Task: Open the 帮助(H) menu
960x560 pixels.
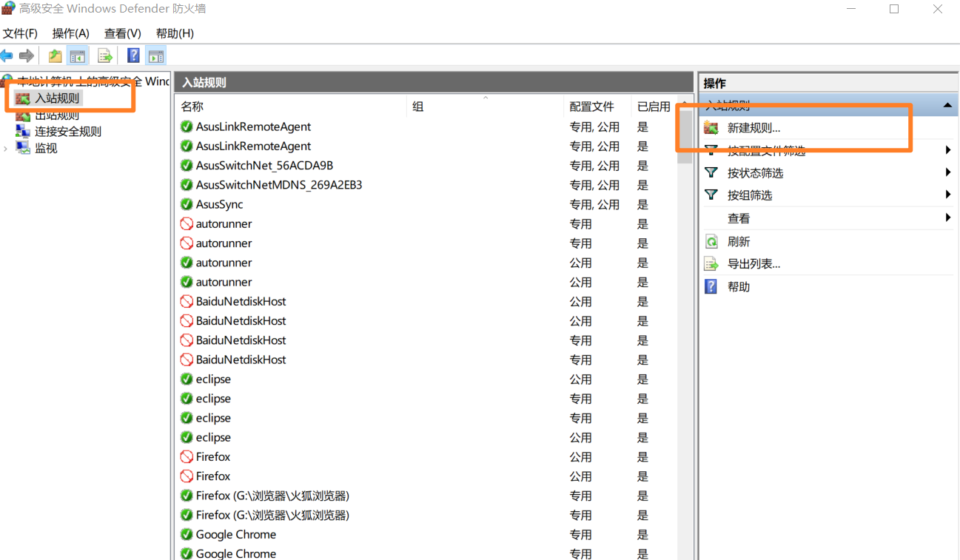Action: 175,33
